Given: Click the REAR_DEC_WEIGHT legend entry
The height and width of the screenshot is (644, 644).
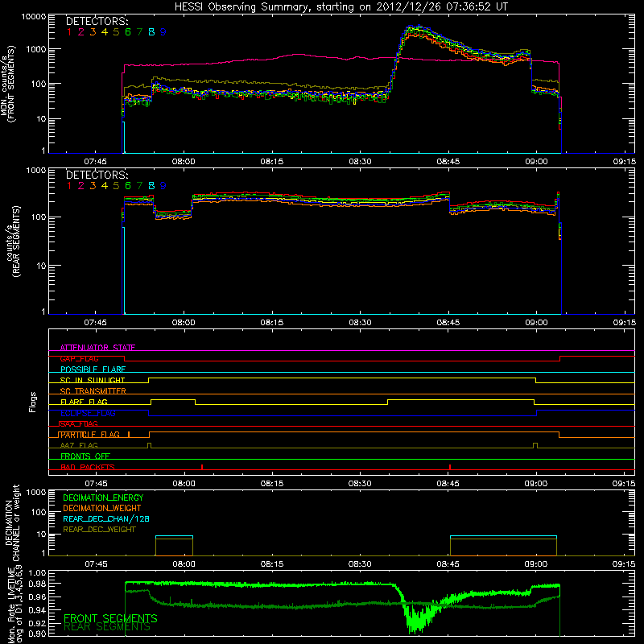Looking at the screenshot, I should [x=99, y=530].
